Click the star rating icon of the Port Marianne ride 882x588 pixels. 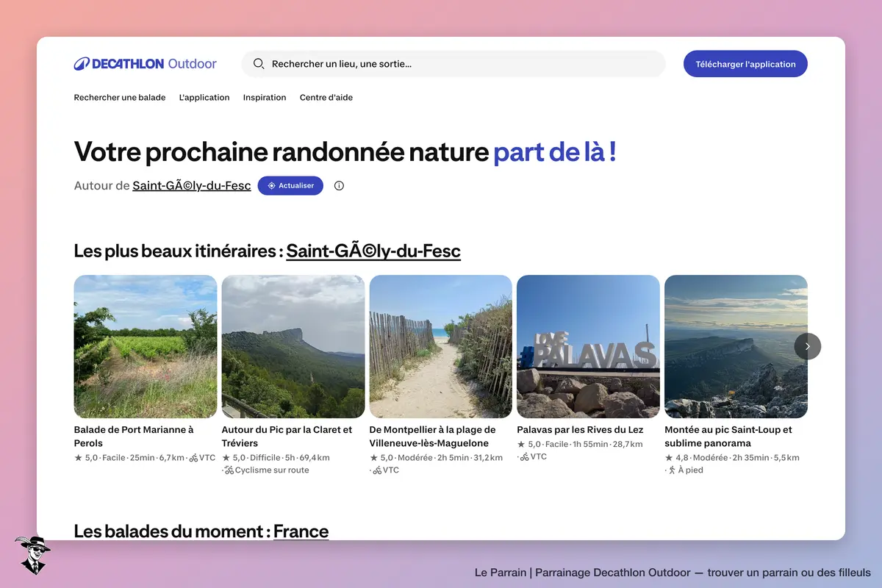pos(79,457)
